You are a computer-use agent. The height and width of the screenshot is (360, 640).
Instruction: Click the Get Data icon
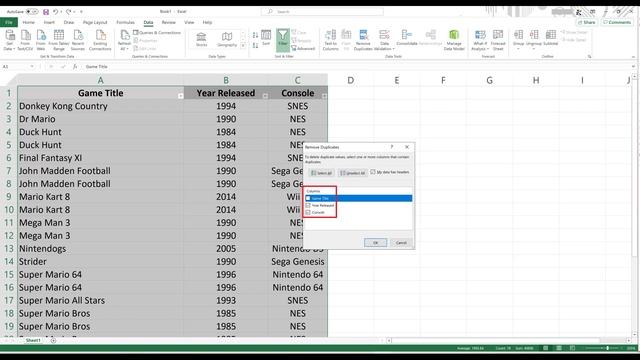pos(10,36)
